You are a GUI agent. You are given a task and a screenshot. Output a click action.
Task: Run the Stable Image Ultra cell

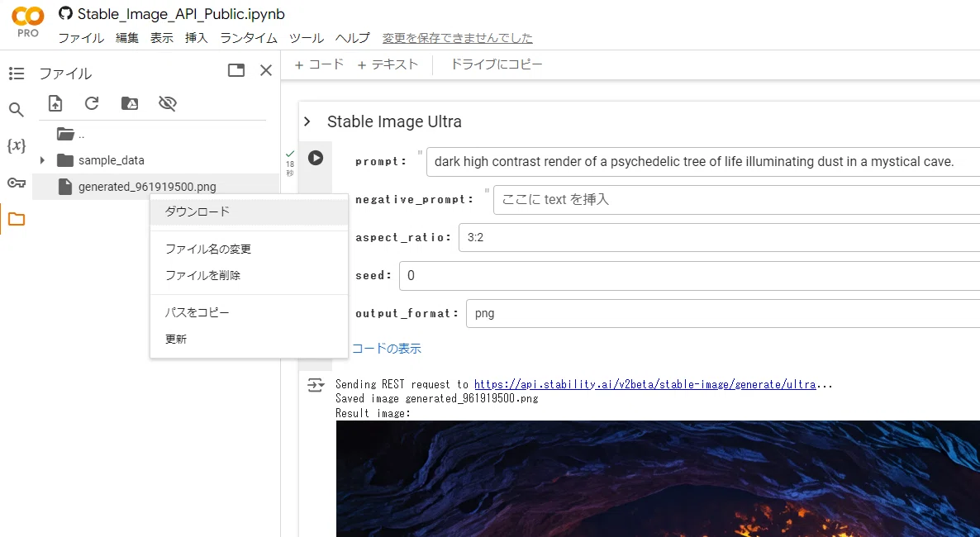(316, 158)
